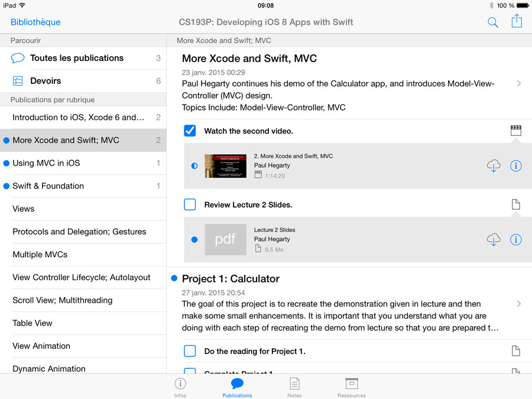Open Scroll View; Multithreading topic
Image resolution: width=532 pixels, height=399 pixels.
tap(83, 300)
